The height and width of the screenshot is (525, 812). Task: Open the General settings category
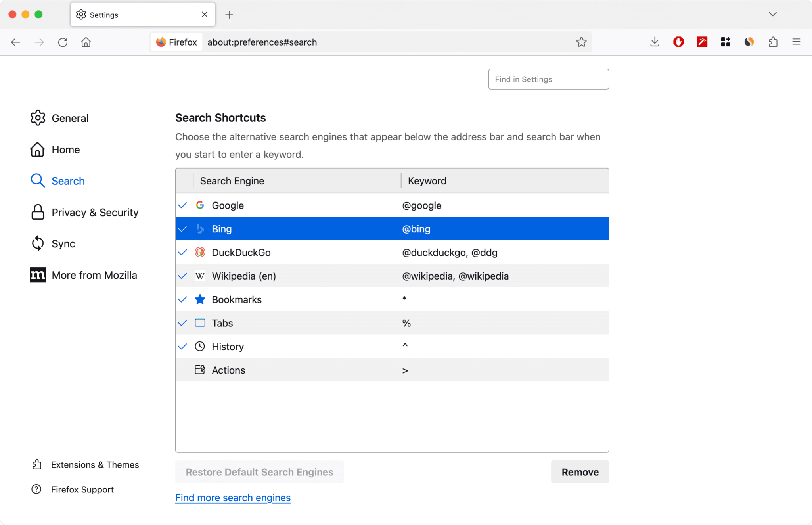pos(59,118)
